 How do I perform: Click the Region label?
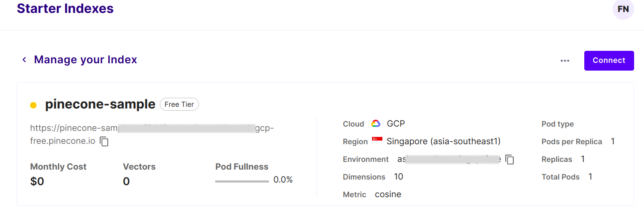click(355, 142)
